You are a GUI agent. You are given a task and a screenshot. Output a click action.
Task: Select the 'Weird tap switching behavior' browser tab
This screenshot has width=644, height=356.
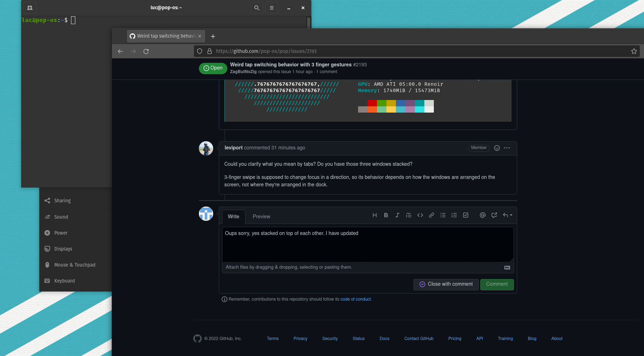[x=166, y=36]
